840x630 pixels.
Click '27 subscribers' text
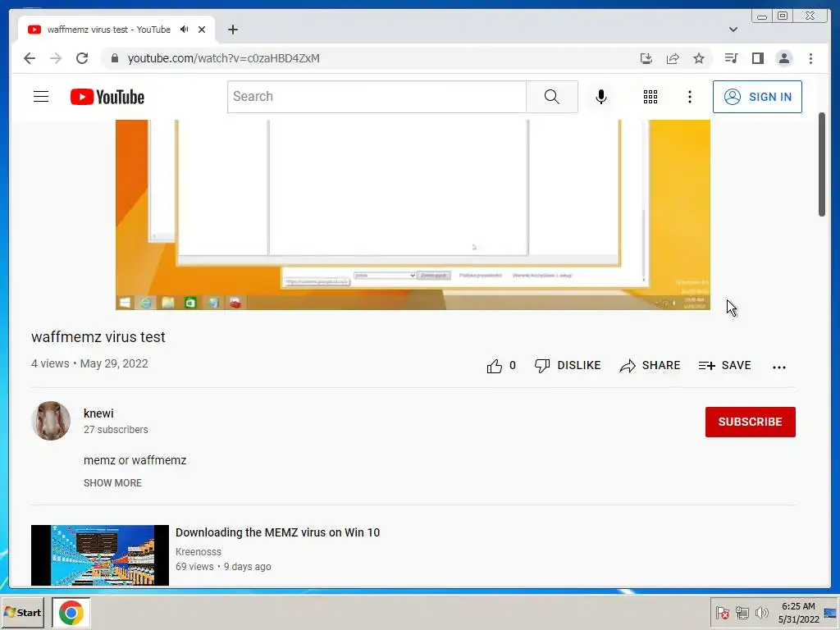coord(116,430)
